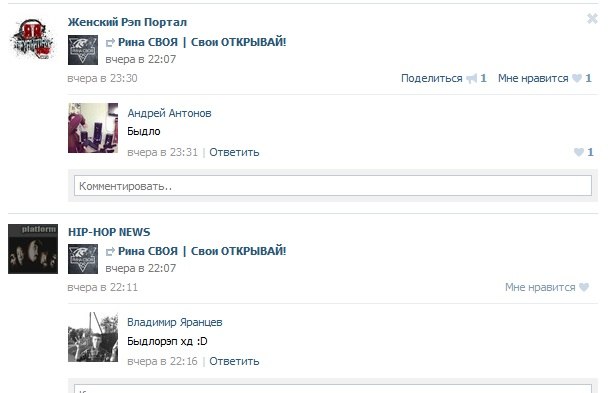Click the megaphone share icon on first post
Screen dimensions: 612x393
coord(472,78)
